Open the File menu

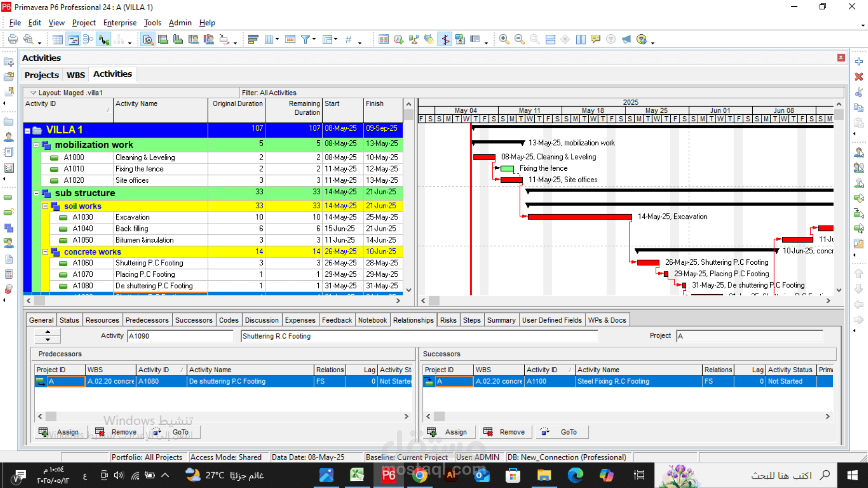pos(15,23)
